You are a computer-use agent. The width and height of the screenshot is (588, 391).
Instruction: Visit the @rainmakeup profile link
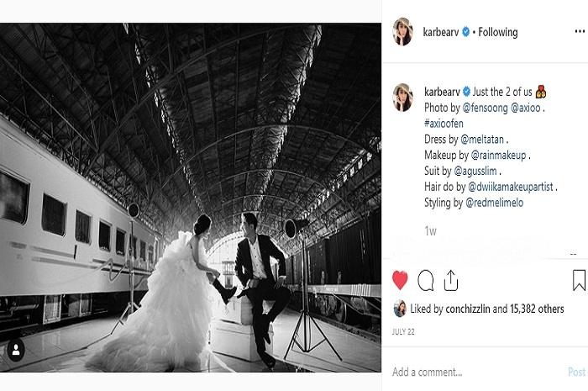(499, 156)
